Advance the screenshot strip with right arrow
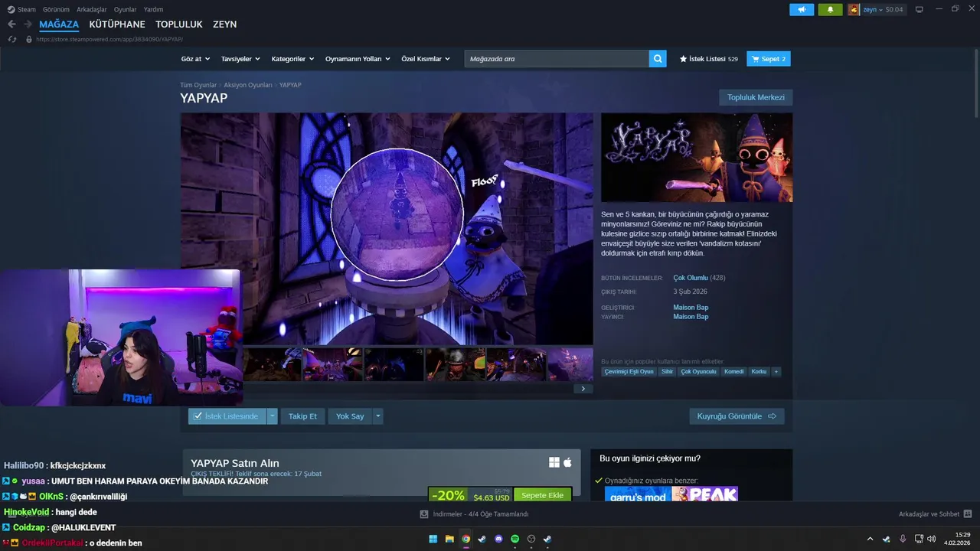Screen dimensions: 980x551 tap(583, 389)
